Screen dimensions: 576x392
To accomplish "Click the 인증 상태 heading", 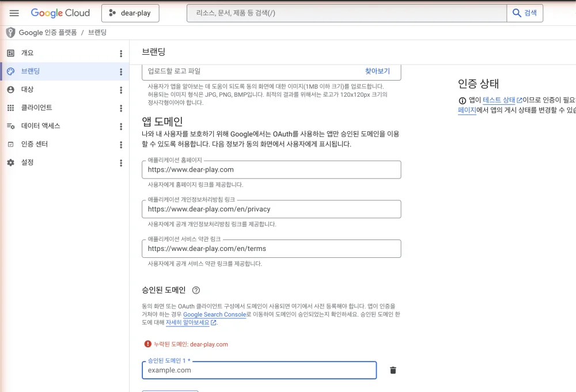I will pyautogui.click(x=478, y=83).
